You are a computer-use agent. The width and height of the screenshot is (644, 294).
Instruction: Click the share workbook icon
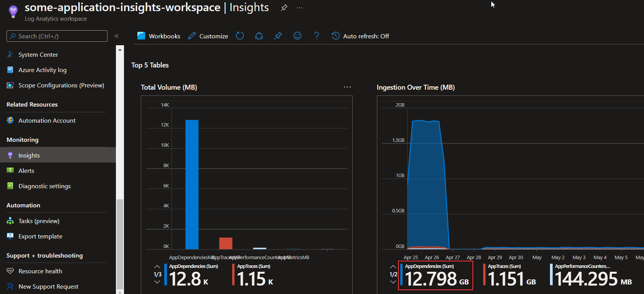click(259, 36)
